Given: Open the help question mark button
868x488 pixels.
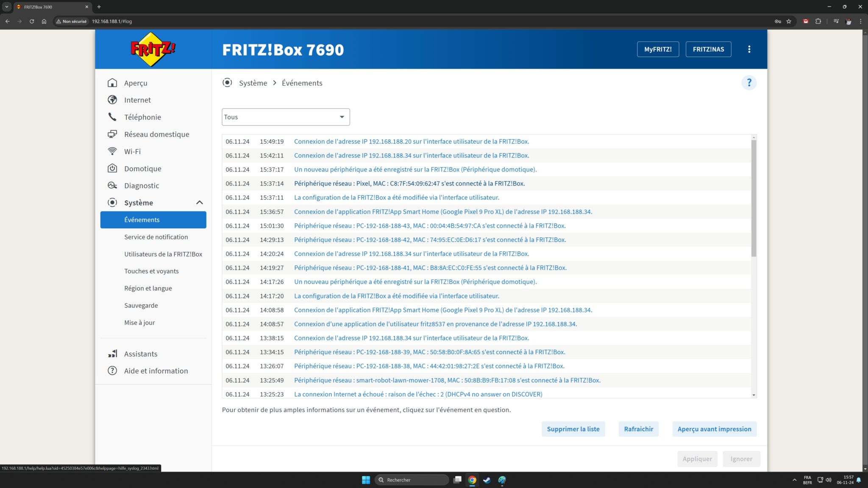Looking at the screenshot, I should [749, 83].
